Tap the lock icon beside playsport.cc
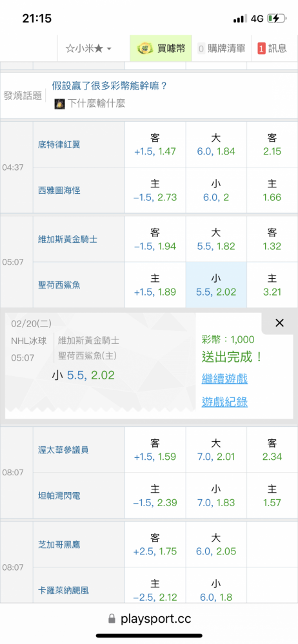The image size is (298, 644). tap(112, 618)
